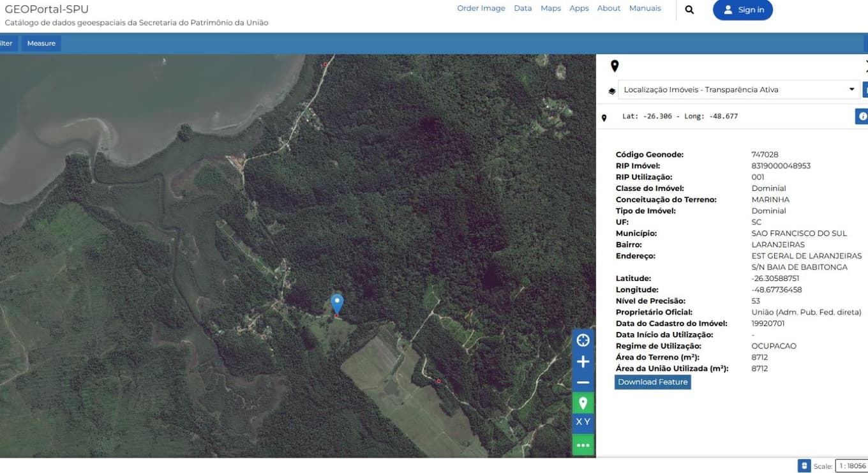Click the scale icon in the status bar
Image resolution: width=868 pixels, height=473 pixels.
[804, 466]
